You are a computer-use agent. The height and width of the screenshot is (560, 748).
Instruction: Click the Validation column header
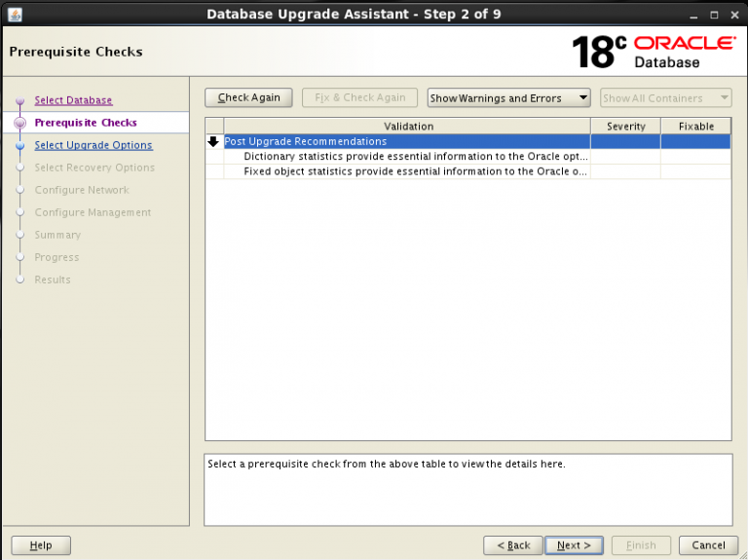408,126
